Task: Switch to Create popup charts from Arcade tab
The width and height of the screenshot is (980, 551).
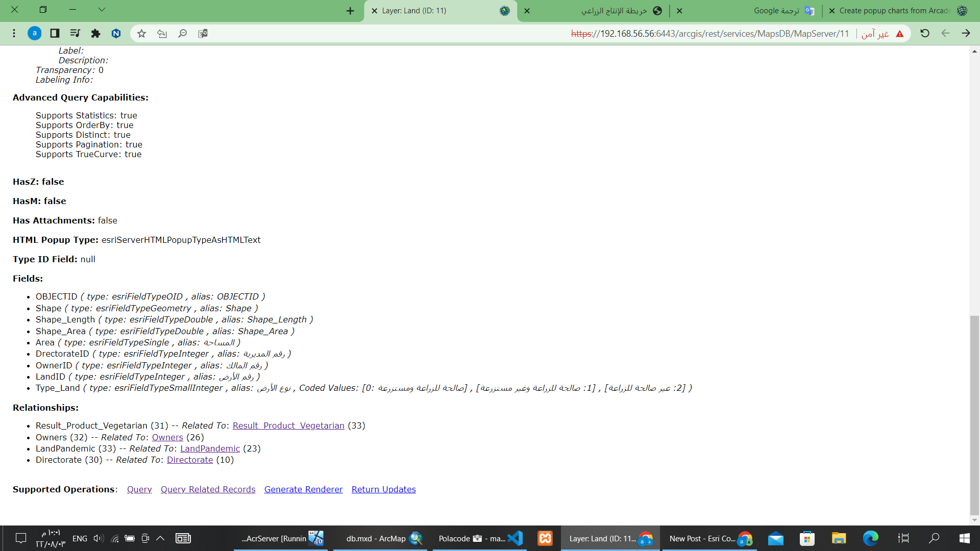Action: [x=898, y=11]
